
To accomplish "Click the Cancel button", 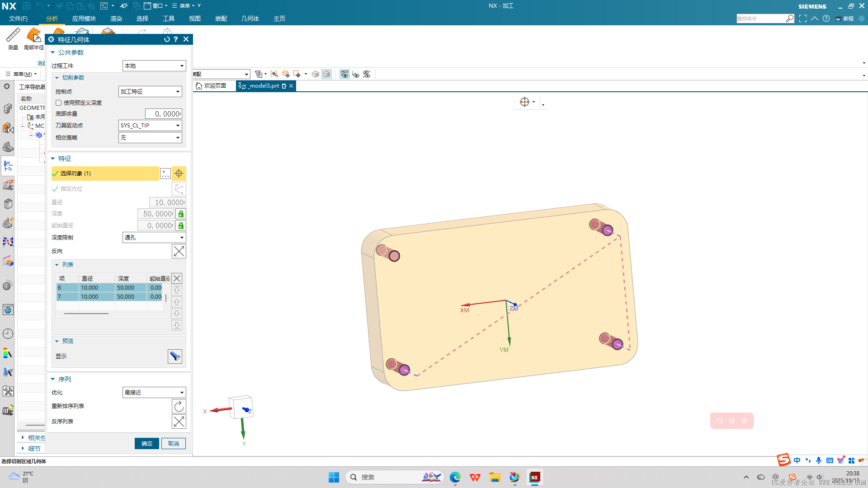I will click(x=174, y=444).
